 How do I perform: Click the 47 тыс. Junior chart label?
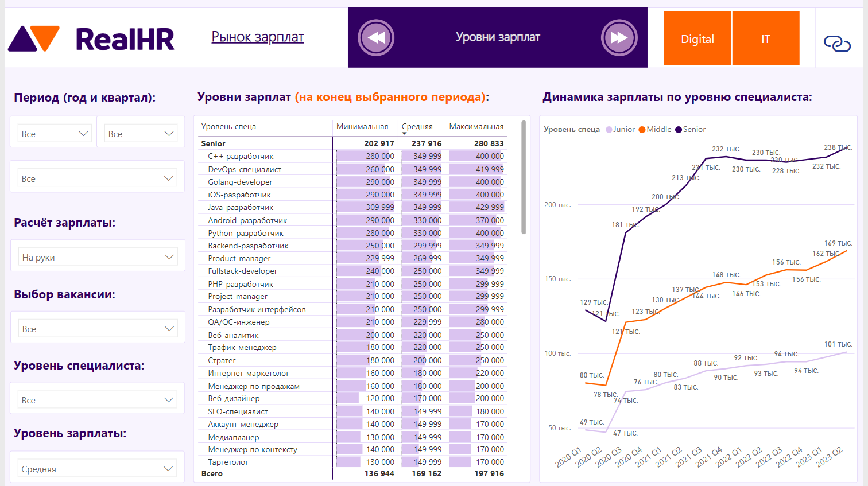point(625,433)
